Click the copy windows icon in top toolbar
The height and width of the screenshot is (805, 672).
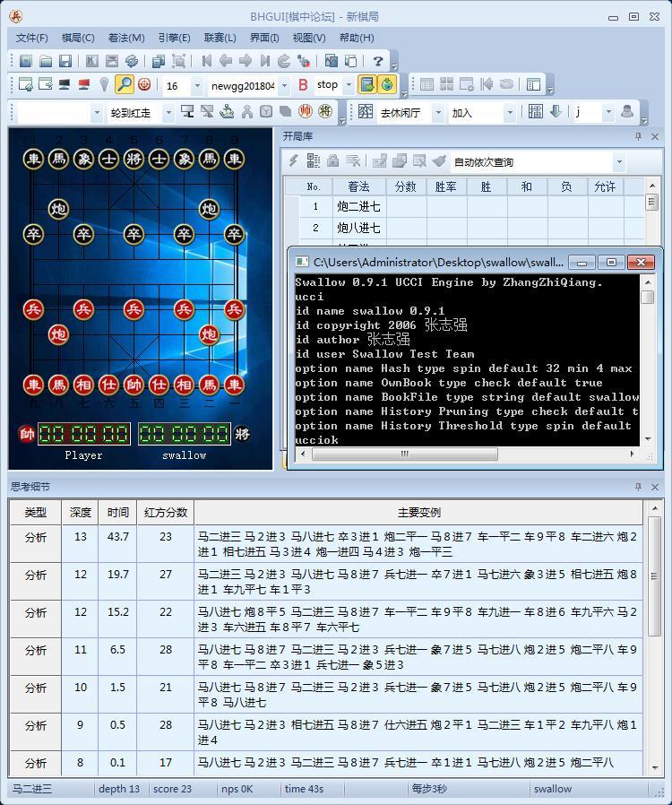(159, 61)
